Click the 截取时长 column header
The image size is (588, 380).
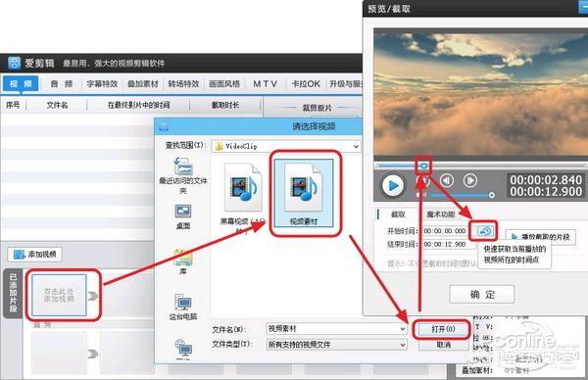pyautogui.click(x=225, y=105)
